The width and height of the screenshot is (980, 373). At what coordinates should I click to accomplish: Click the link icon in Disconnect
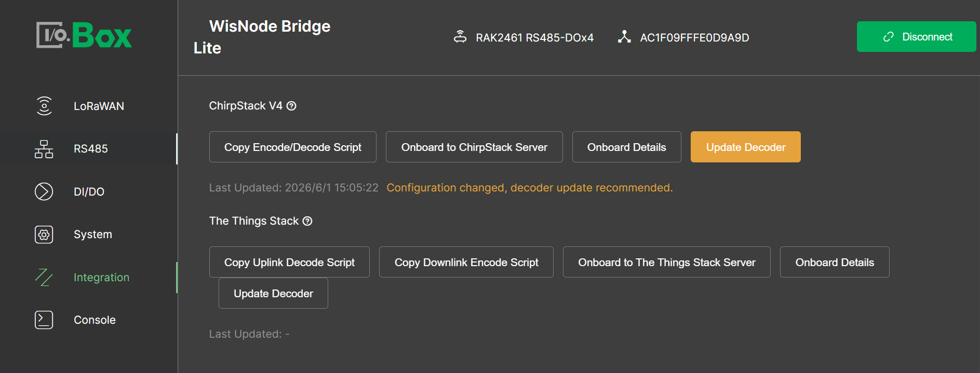click(889, 37)
